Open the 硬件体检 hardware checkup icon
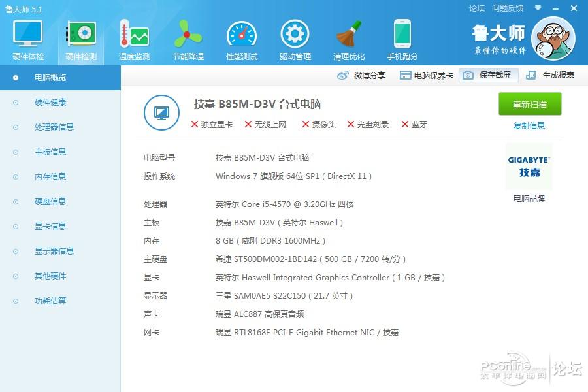 tap(27, 34)
